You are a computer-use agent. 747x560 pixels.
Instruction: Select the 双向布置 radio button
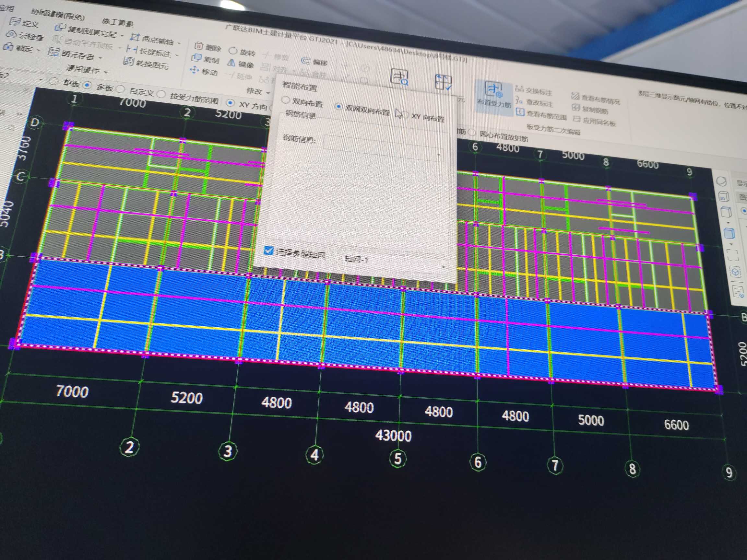coord(286,100)
